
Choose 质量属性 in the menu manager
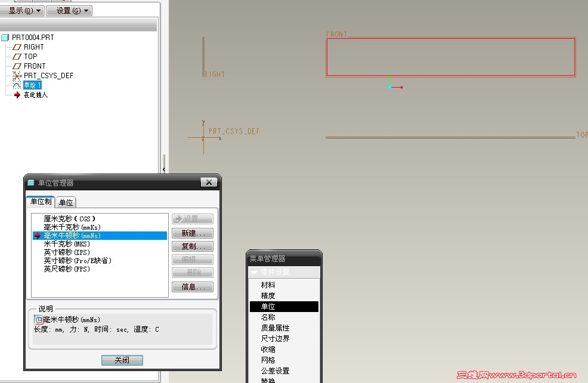(x=275, y=328)
